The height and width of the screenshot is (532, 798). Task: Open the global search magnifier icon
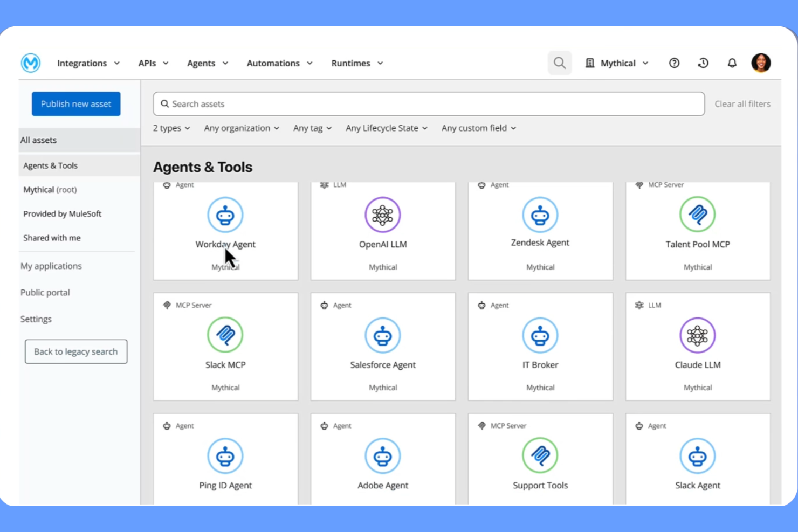560,63
